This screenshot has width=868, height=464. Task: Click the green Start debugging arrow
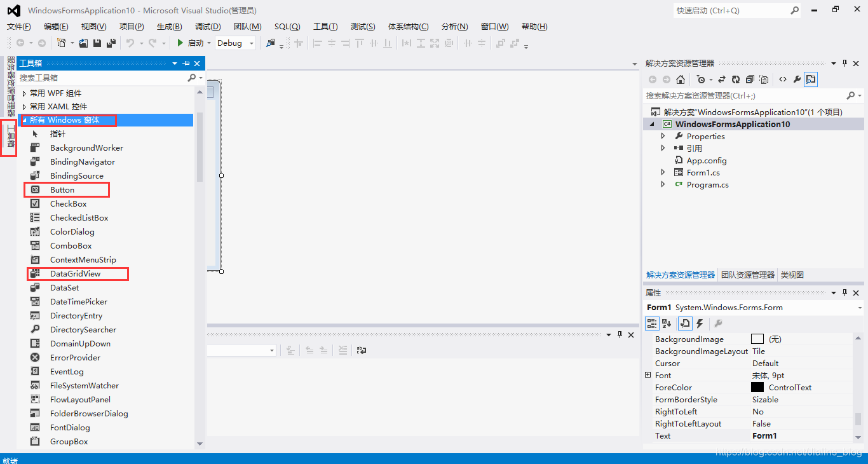coord(180,43)
